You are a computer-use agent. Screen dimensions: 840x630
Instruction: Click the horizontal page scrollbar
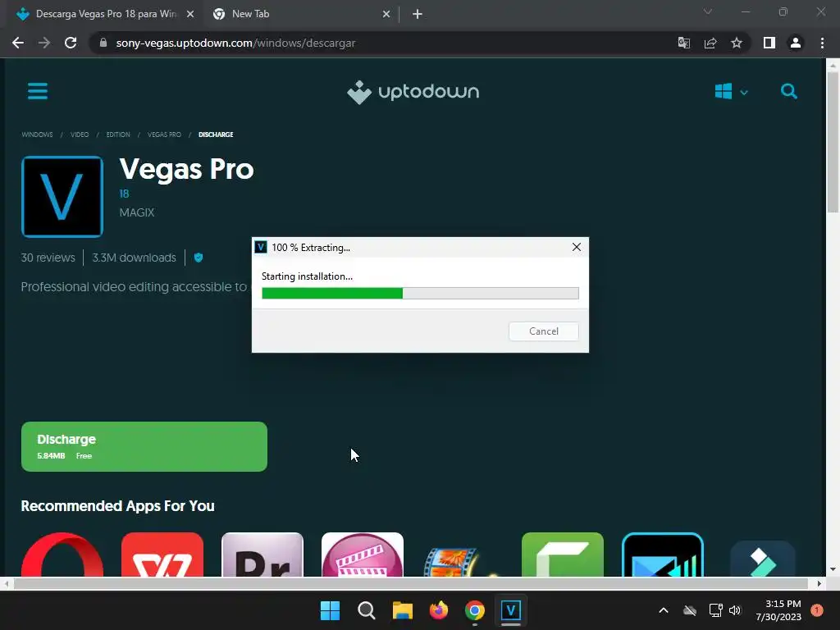pyautogui.click(x=410, y=583)
